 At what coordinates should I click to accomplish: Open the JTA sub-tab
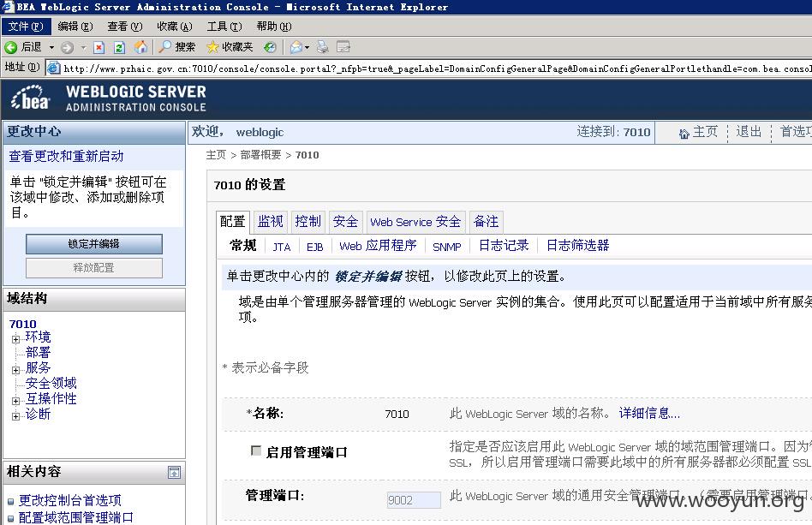(282, 247)
